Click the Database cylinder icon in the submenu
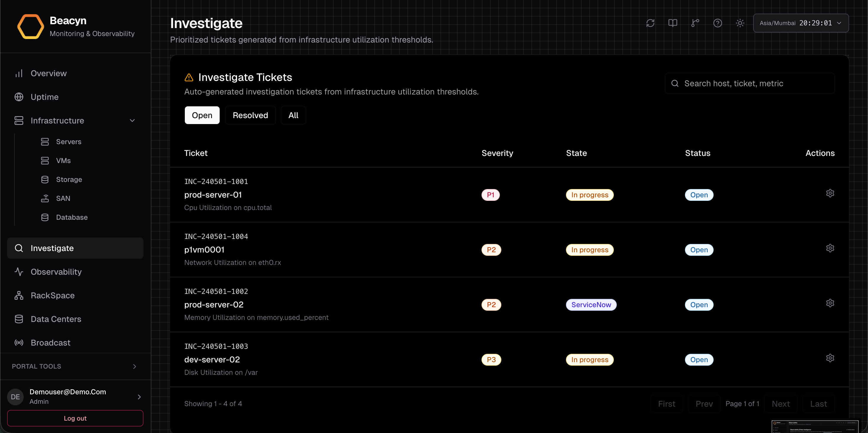 point(45,217)
